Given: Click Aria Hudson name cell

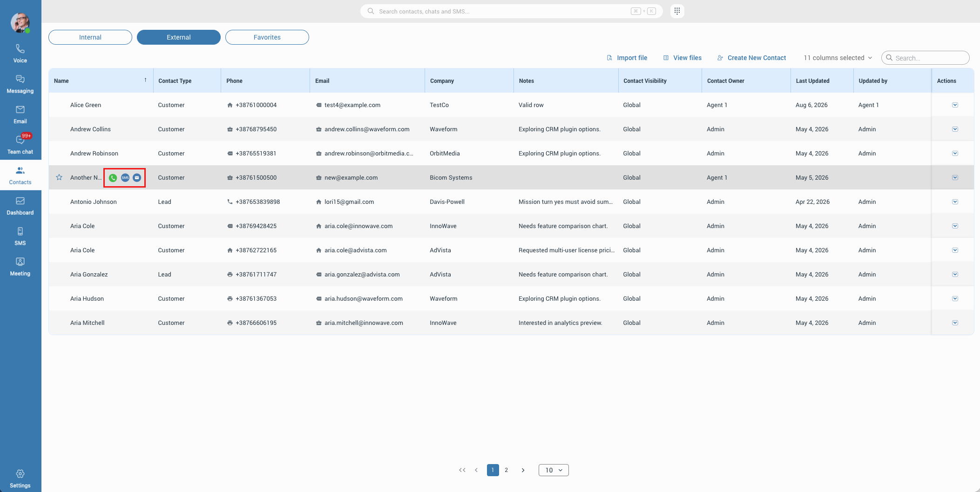Looking at the screenshot, I should point(87,299).
